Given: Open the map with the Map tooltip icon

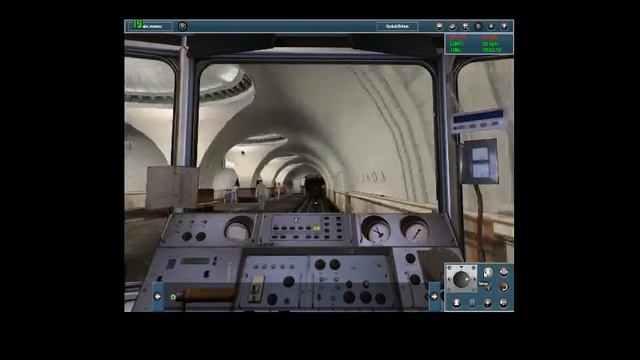Looking at the screenshot, I should coord(488,273).
